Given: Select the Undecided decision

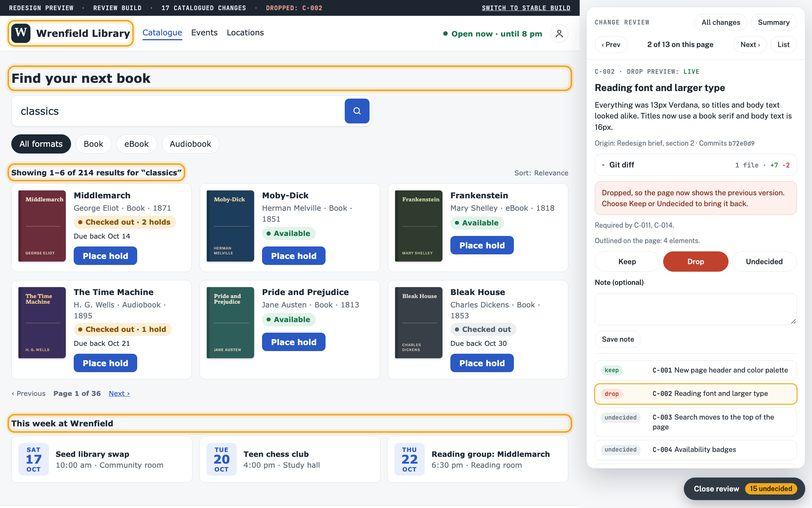Looking at the screenshot, I should click(x=764, y=262).
